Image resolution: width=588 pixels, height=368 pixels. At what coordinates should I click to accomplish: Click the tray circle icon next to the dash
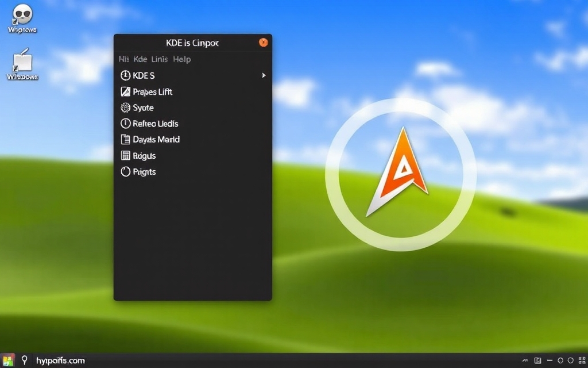(560, 361)
